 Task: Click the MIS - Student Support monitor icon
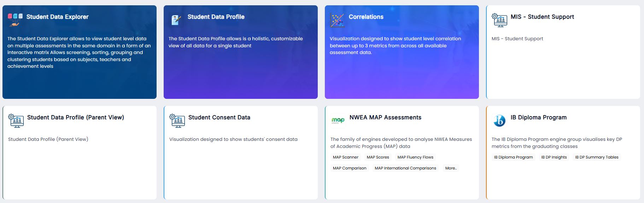pos(499,20)
